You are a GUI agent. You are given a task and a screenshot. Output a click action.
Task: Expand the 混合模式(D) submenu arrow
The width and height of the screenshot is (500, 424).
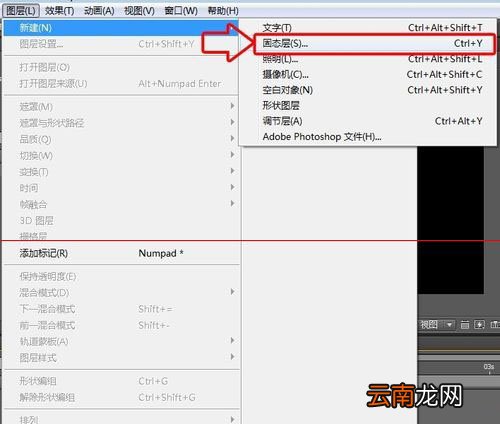pyautogui.click(x=232, y=292)
